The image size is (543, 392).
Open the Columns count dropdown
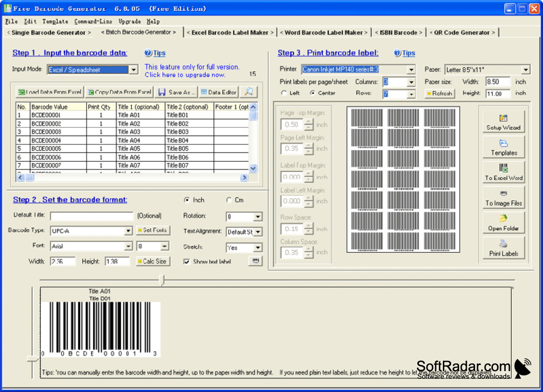click(411, 82)
